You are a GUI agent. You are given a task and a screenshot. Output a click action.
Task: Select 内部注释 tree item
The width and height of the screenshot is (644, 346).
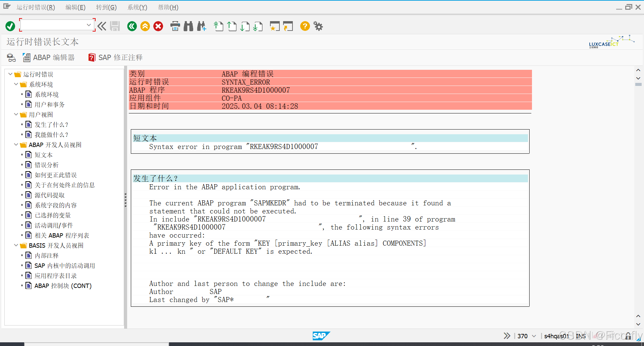point(47,256)
